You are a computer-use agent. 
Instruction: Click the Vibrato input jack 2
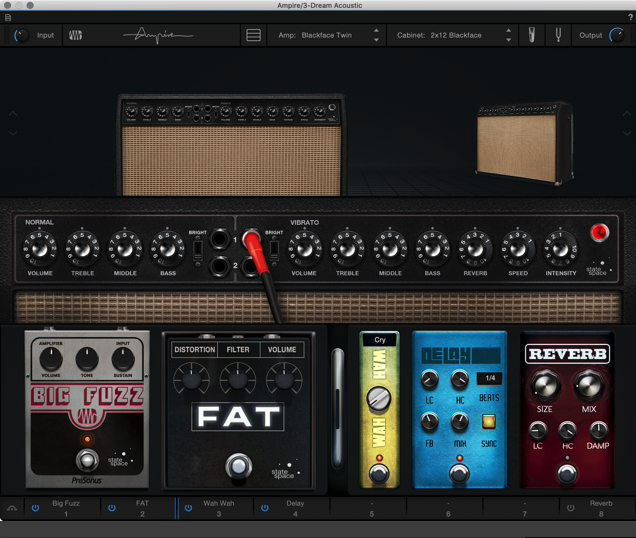pyautogui.click(x=251, y=267)
